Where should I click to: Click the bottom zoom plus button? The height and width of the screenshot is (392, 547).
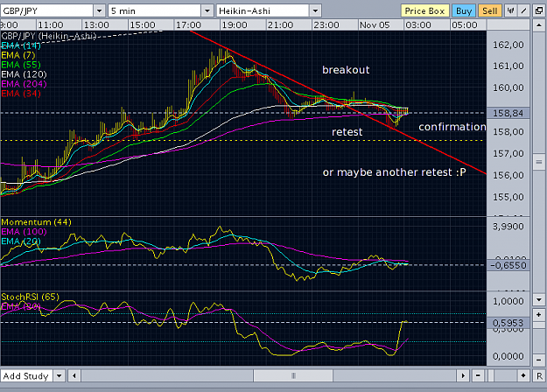click(x=523, y=375)
